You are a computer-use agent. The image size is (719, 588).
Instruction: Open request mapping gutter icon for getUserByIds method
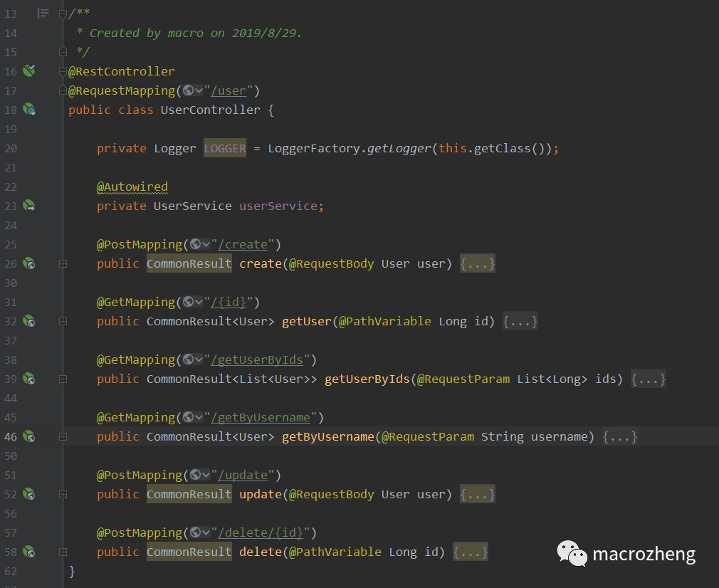[x=29, y=379]
